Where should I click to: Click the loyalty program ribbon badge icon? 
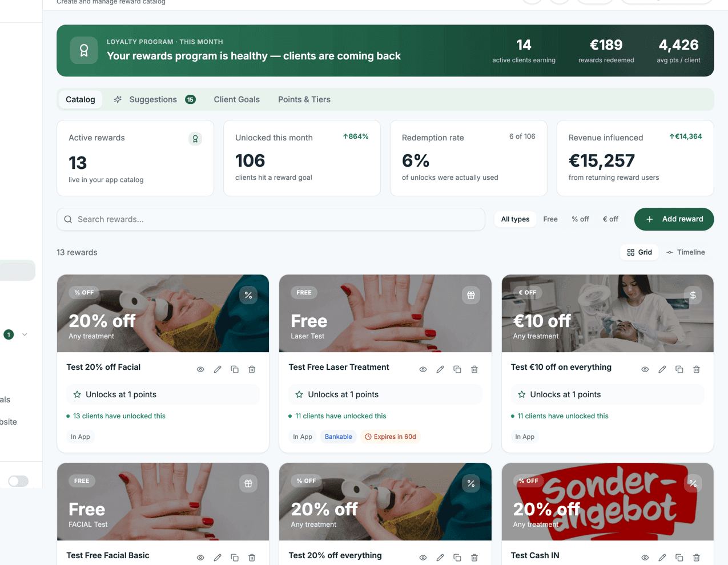pos(84,51)
